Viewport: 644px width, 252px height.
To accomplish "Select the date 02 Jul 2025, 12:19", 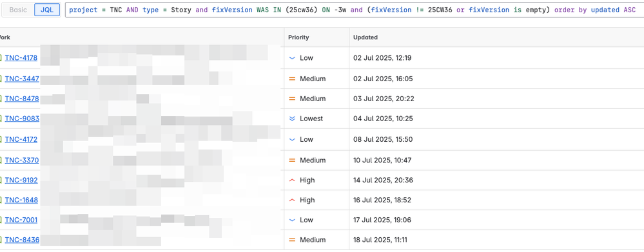I will (382, 58).
